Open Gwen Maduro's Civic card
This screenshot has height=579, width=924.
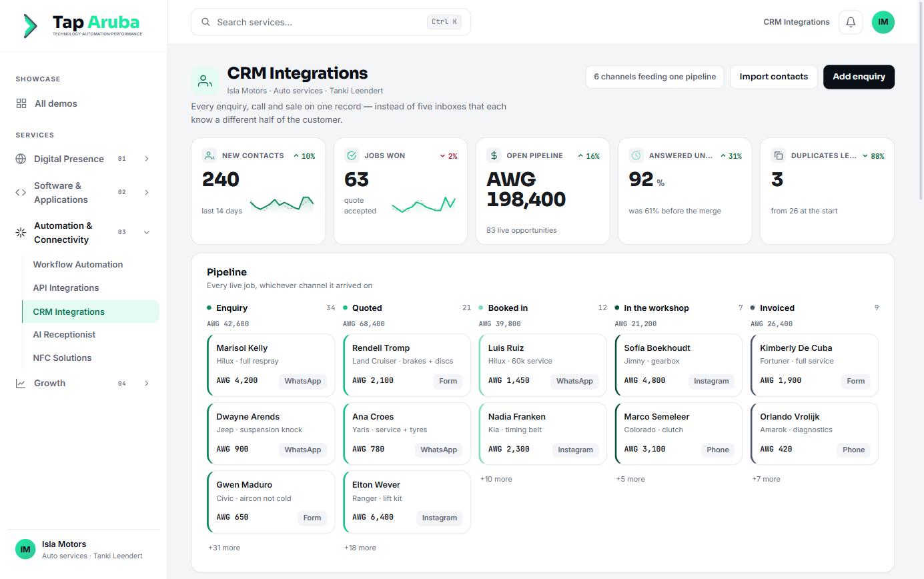(x=271, y=502)
